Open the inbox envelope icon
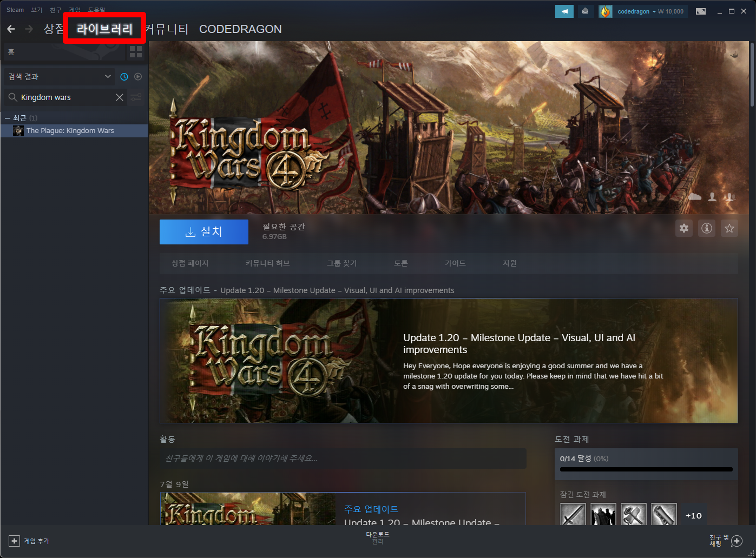756x558 pixels. click(585, 11)
